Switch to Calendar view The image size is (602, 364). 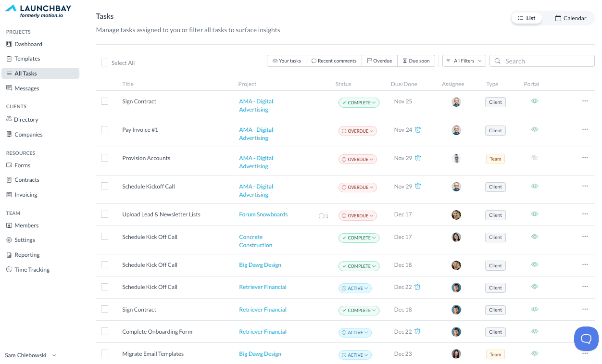click(571, 18)
